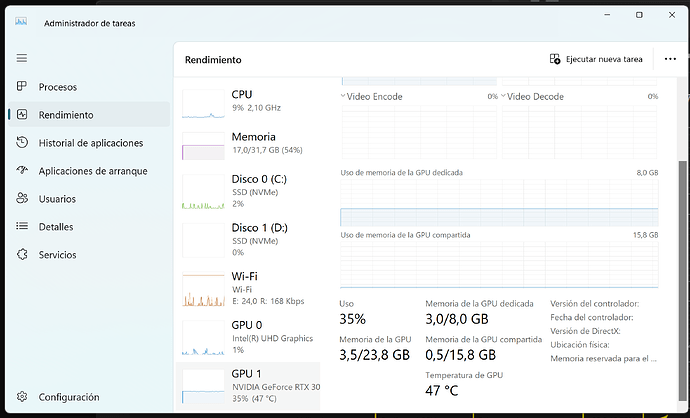Click the CPU 9% 2,10 GHz text
Image resolution: width=690 pixels, height=418 pixels.
(257, 108)
